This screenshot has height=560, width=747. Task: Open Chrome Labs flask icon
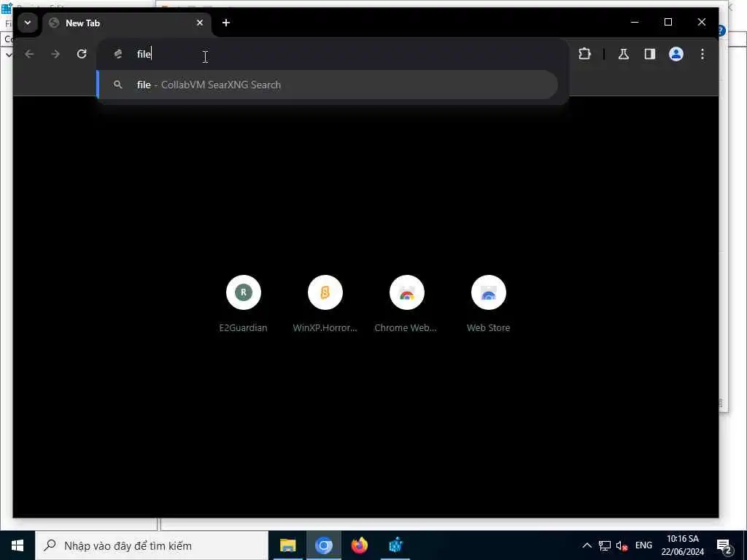click(x=623, y=54)
